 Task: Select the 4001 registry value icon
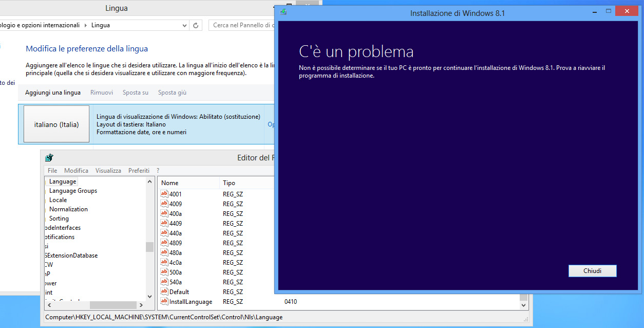click(164, 194)
